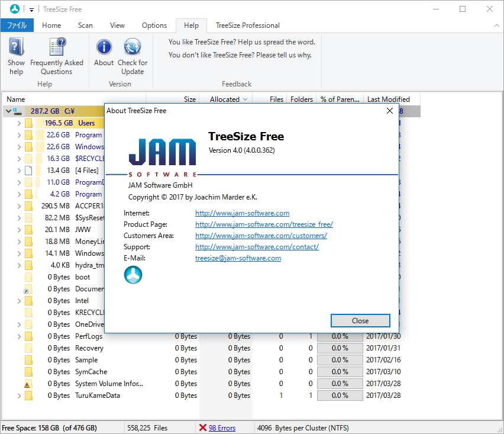504x434 pixels.
Task: Click folder icon next to JWW
Action: (x=28, y=230)
